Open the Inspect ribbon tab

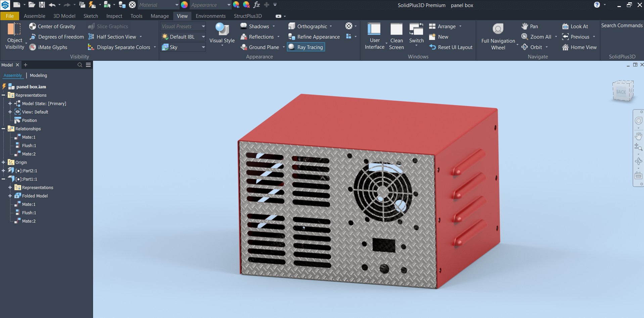pyautogui.click(x=114, y=16)
